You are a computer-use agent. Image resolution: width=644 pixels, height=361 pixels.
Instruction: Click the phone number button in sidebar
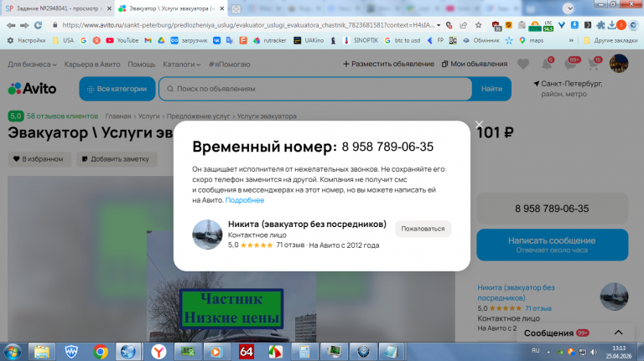click(553, 209)
